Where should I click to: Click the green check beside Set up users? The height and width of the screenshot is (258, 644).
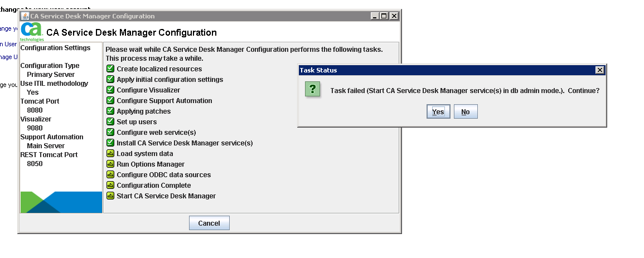click(x=110, y=121)
